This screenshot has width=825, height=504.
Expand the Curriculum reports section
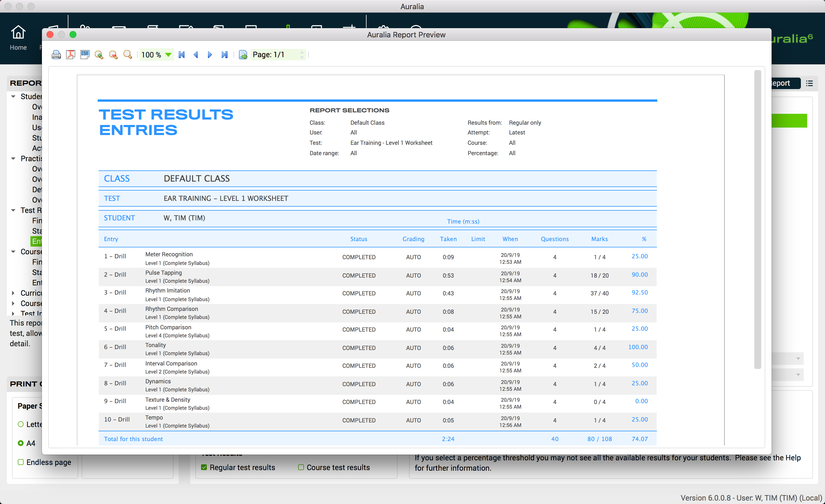13,293
